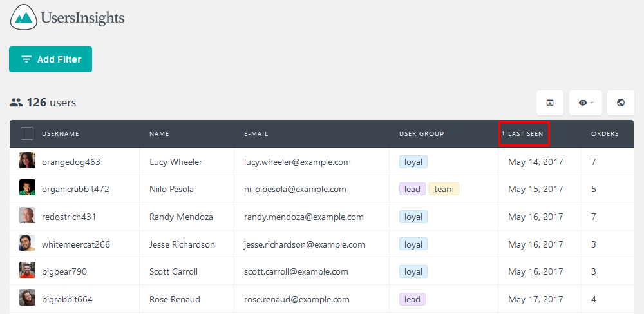644x314 pixels.
Task: Click the bigbear790 avatar image
Action: [27, 270]
